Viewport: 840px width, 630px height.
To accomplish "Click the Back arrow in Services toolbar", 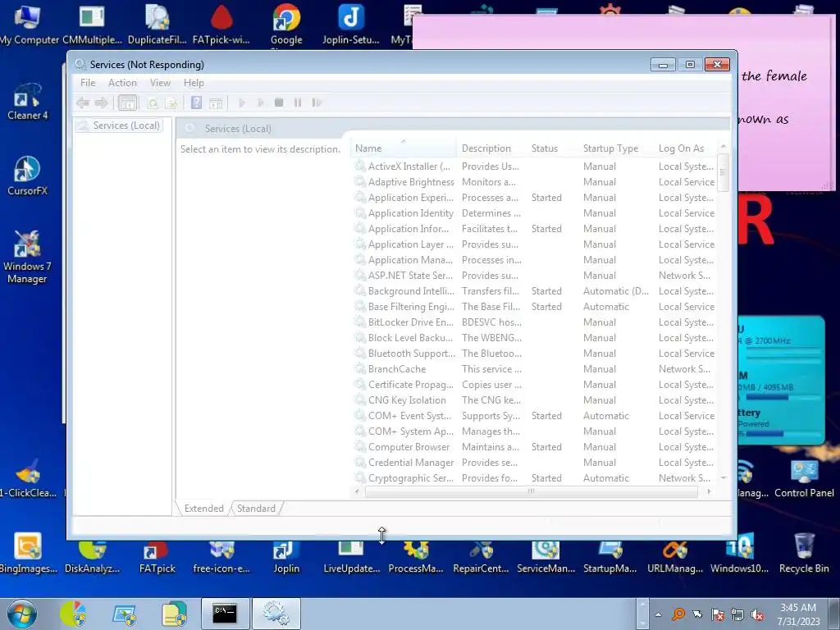I will click(83, 103).
